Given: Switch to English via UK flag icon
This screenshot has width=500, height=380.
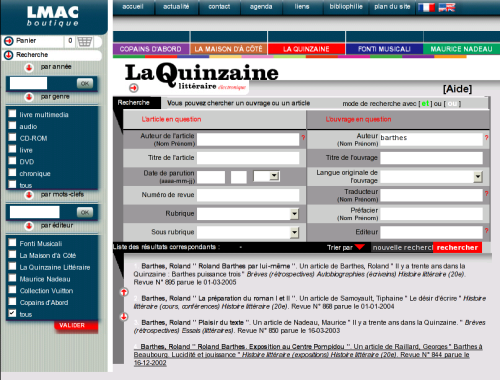Looking at the screenshot, I should tap(447, 7).
